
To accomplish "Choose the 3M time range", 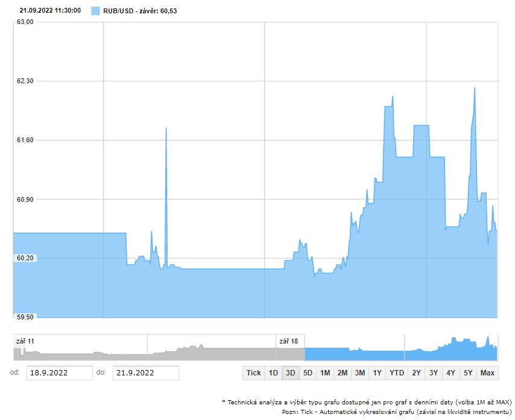I will pyautogui.click(x=360, y=373).
